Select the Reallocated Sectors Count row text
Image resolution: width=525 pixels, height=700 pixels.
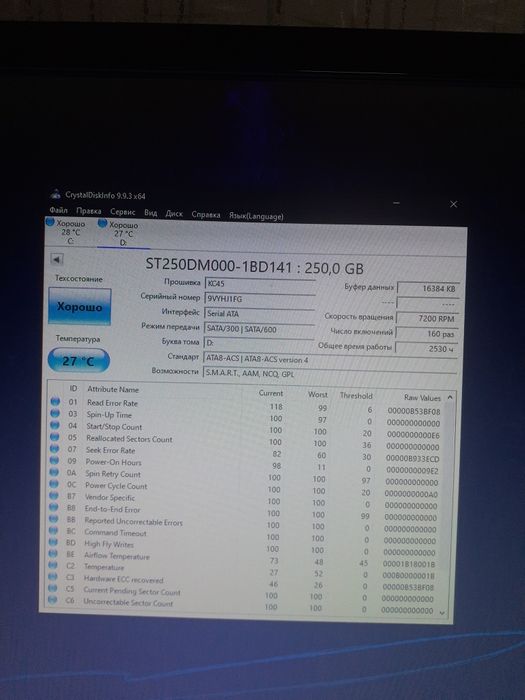click(129, 439)
